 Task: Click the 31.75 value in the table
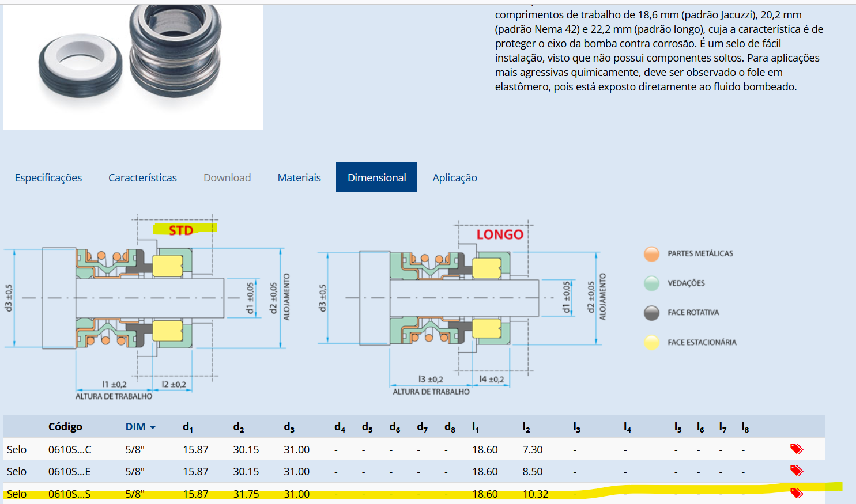[x=246, y=494]
